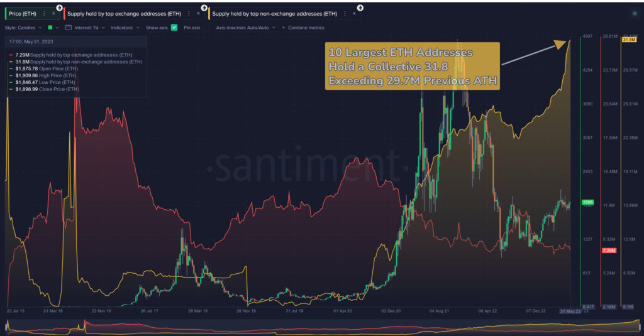644x336 pixels.
Task: Remove the Price (ETH) metric
Action: (x=53, y=14)
